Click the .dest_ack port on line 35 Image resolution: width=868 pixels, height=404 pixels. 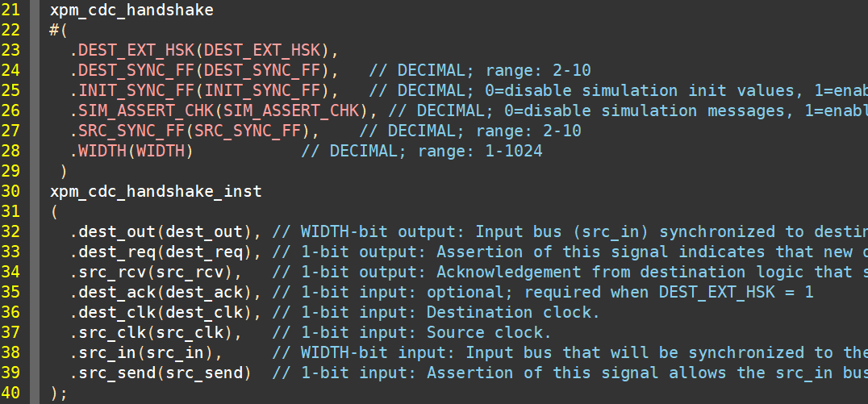pos(110,292)
